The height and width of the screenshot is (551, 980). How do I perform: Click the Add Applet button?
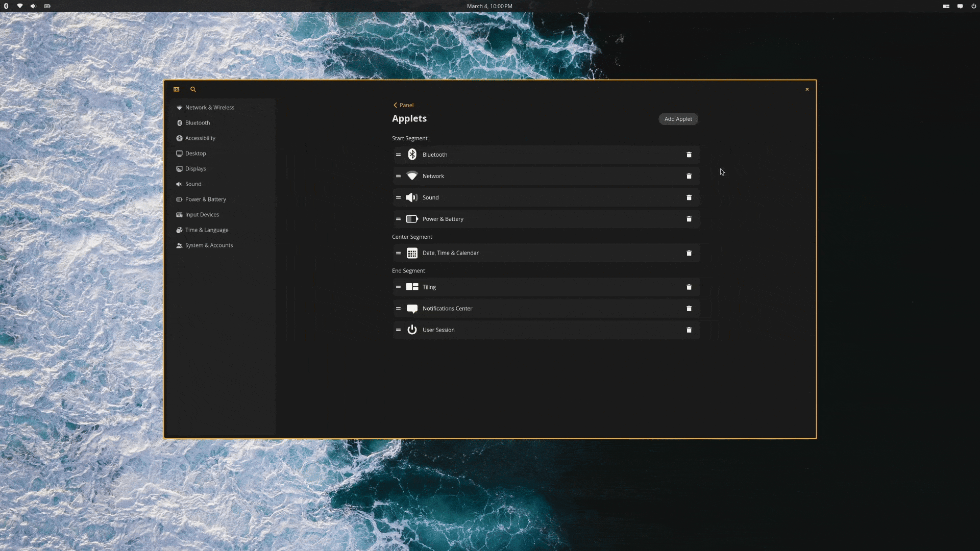pos(678,119)
